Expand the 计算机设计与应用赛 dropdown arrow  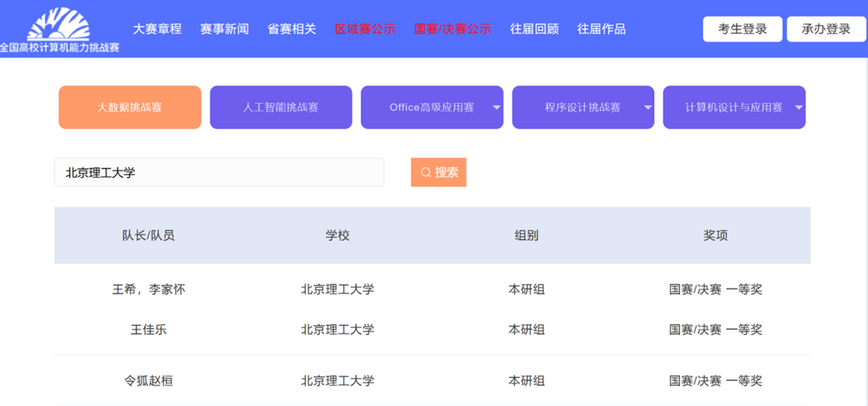click(x=798, y=107)
